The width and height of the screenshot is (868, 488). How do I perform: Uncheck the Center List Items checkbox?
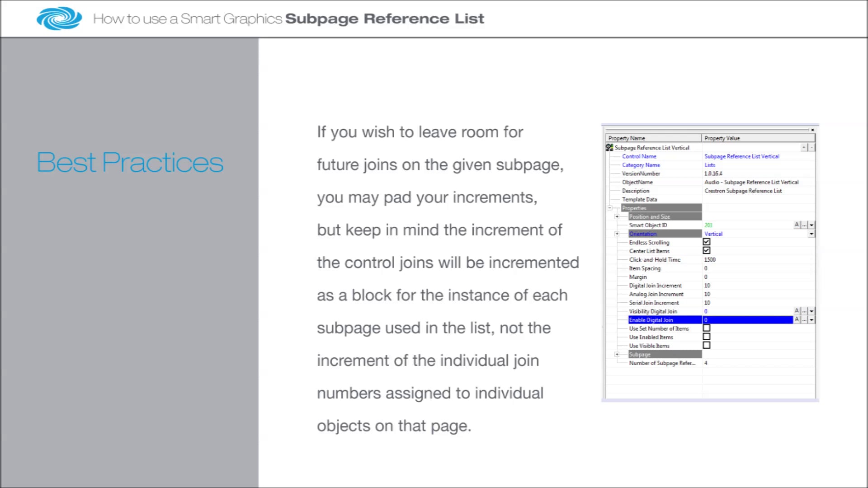click(x=707, y=251)
